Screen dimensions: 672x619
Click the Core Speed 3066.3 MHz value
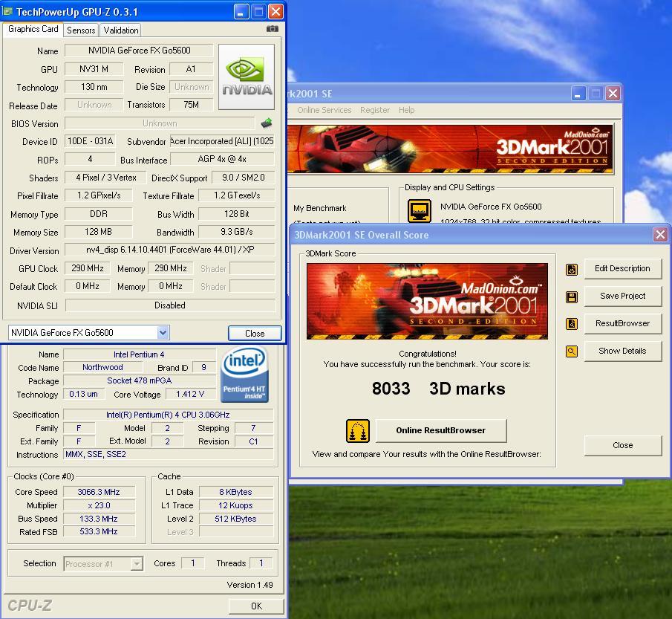(x=99, y=492)
